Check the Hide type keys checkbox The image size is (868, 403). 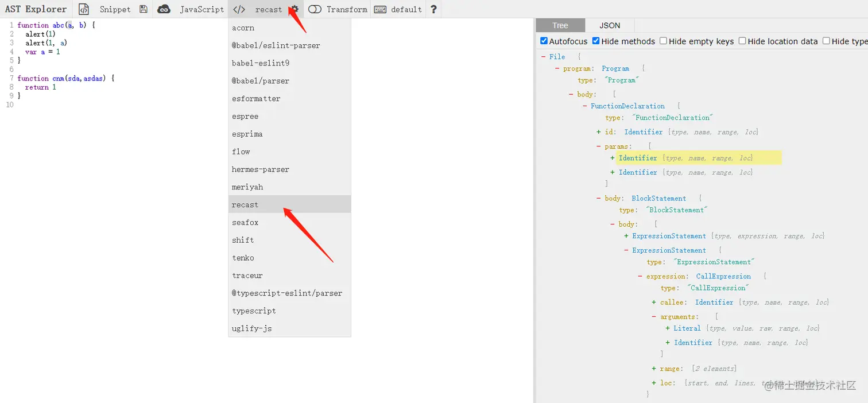(826, 41)
